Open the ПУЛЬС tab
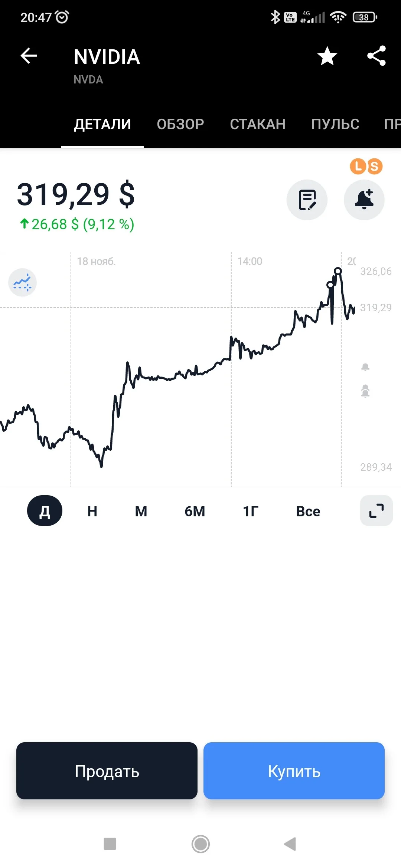 (335, 124)
